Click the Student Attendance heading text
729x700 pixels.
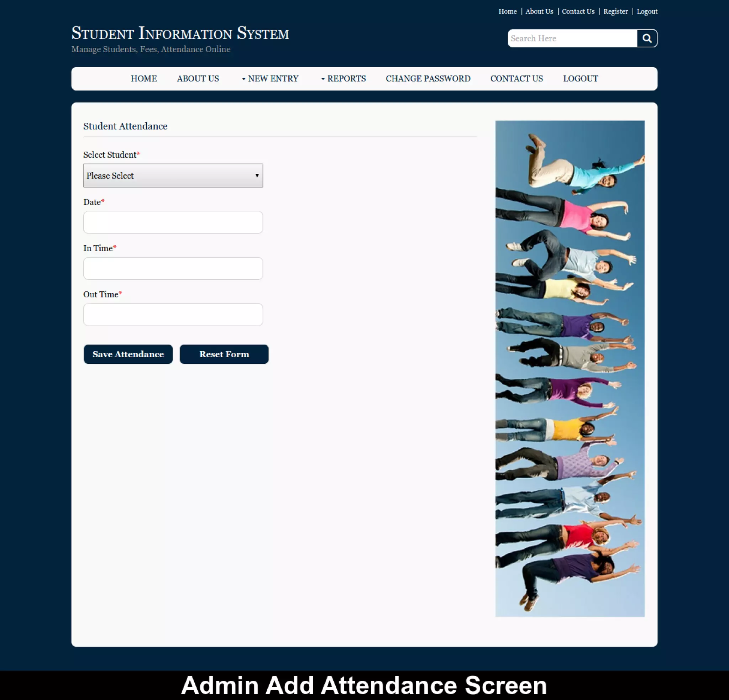point(125,126)
